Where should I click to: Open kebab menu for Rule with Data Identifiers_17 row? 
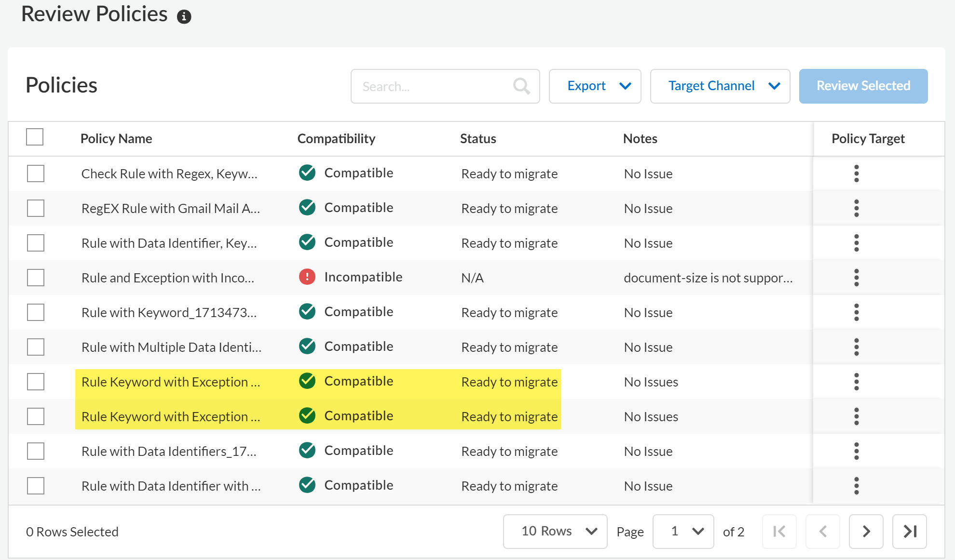pyautogui.click(x=856, y=451)
